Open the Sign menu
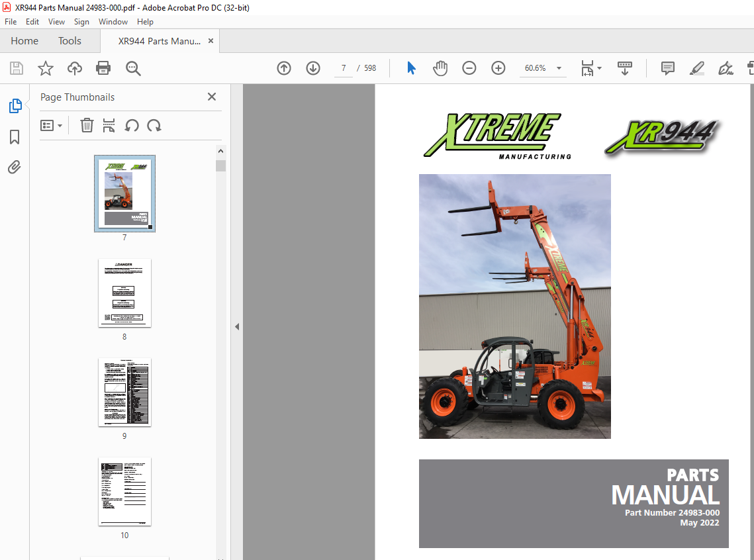The image size is (754, 560). pos(81,22)
